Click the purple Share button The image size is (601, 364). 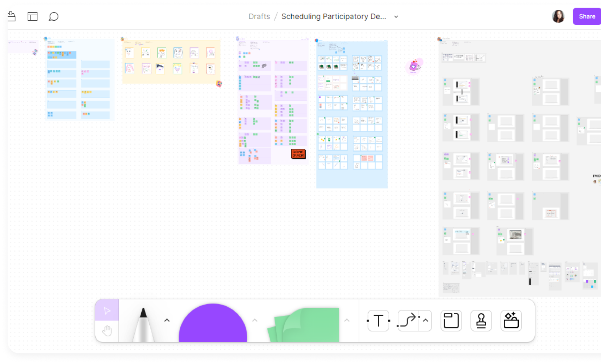pos(586,16)
